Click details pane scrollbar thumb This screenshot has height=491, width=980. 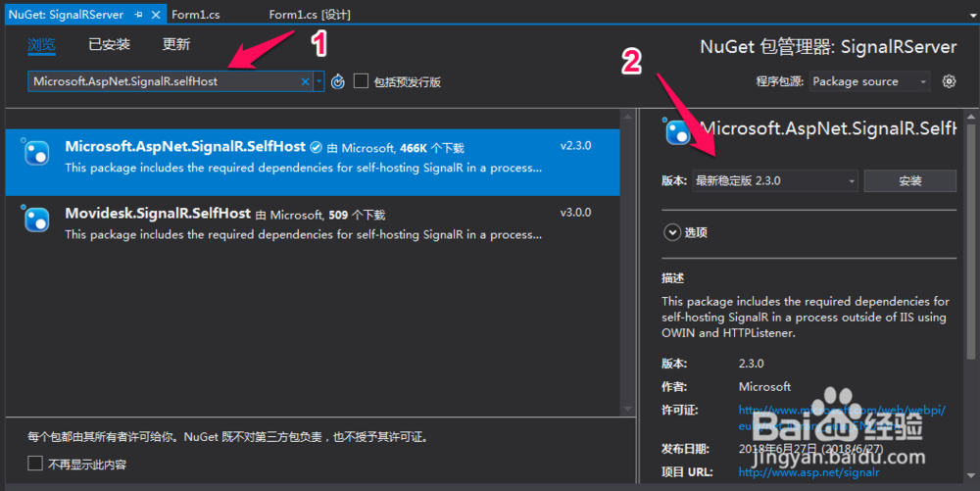tap(970, 240)
